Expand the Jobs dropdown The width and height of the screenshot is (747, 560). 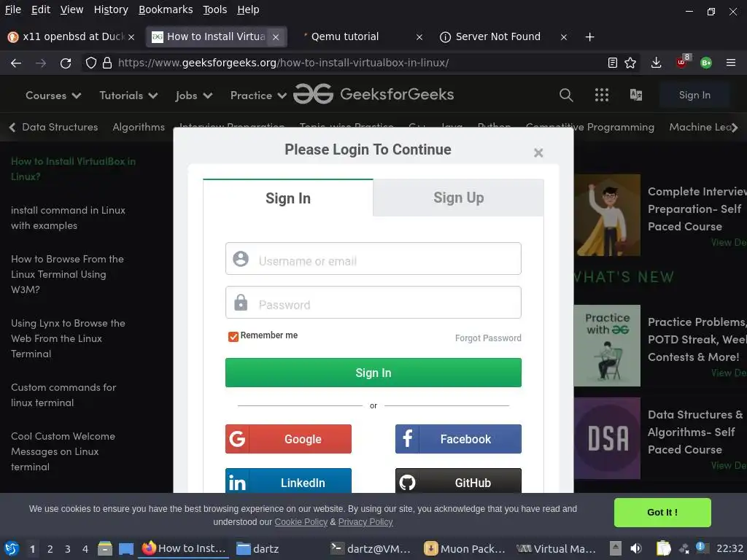pyautogui.click(x=193, y=96)
